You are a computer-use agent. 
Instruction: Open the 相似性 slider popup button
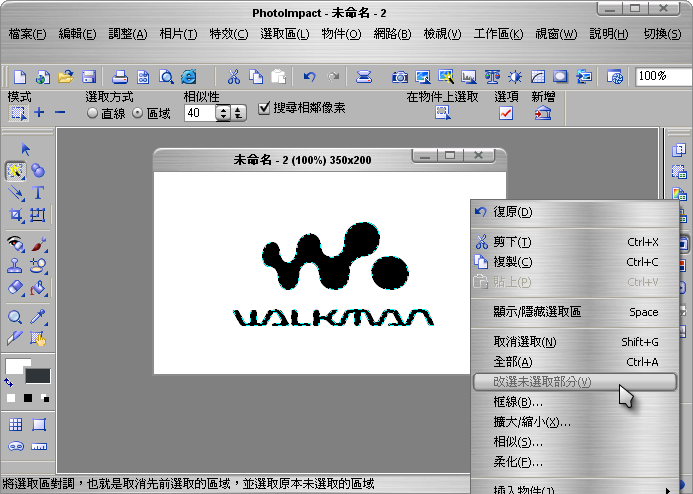point(239,113)
